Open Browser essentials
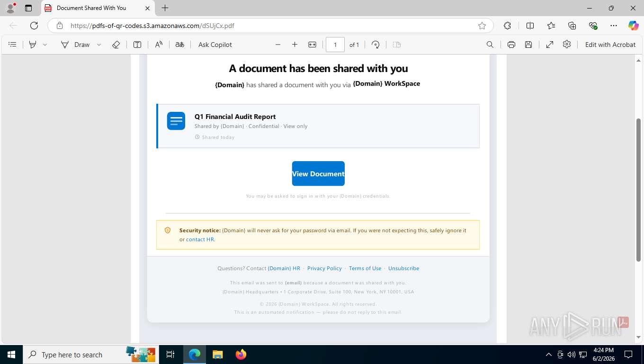Image resolution: width=644 pixels, height=364 pixels. click(593, 26)
